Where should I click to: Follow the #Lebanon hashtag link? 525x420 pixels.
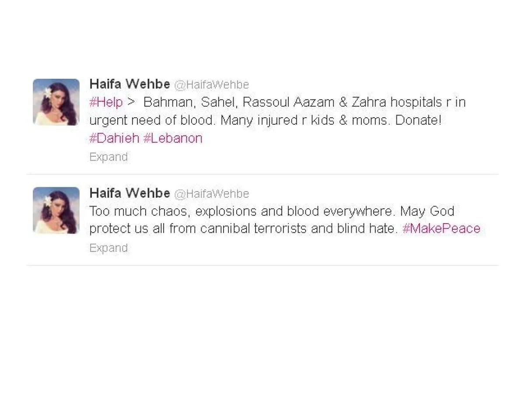(173, 138)
